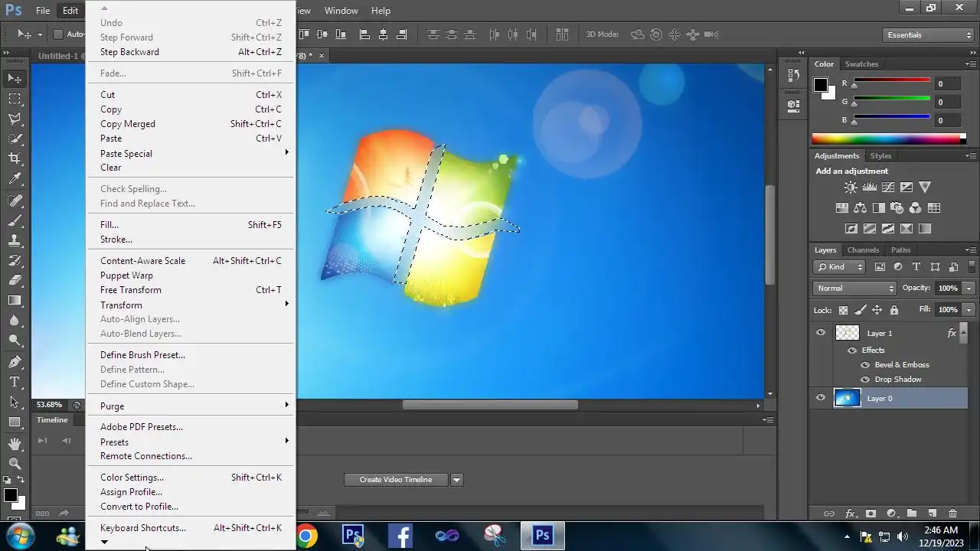
Task: Open the Opacity slider dropdown arrow
Action: coord(969,289)
